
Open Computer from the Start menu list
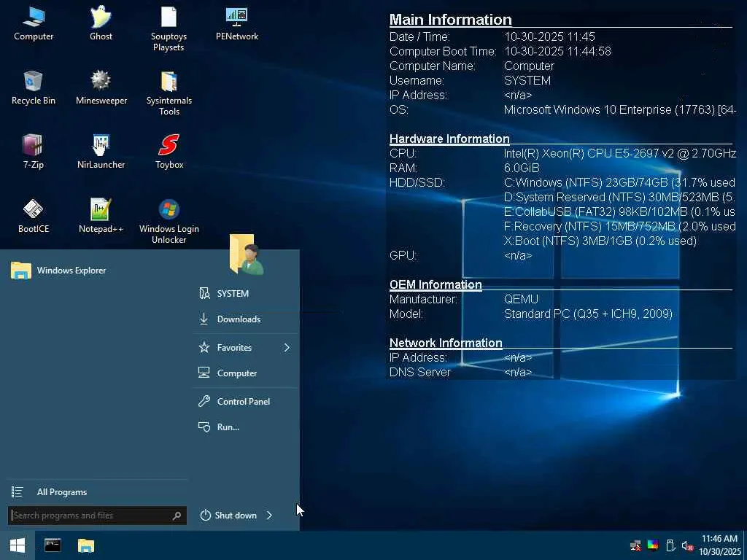[x=246, y=373]
